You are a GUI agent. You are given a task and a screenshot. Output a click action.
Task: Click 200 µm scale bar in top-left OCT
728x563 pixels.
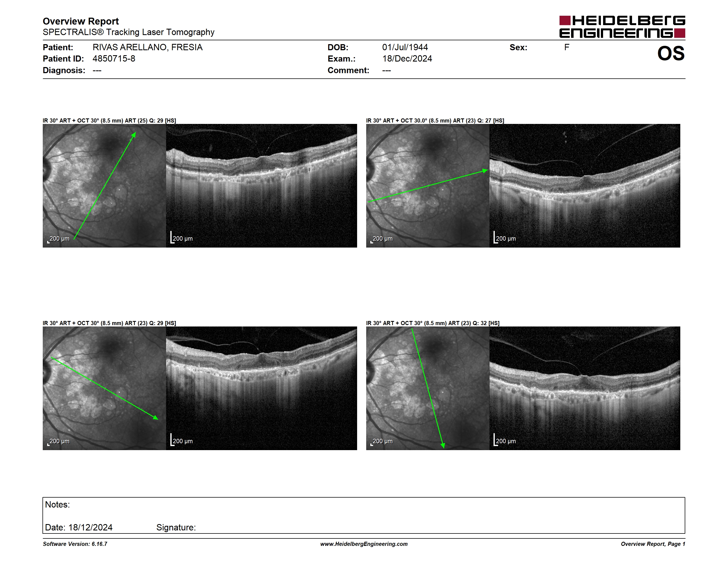click(x=181, y=237)
